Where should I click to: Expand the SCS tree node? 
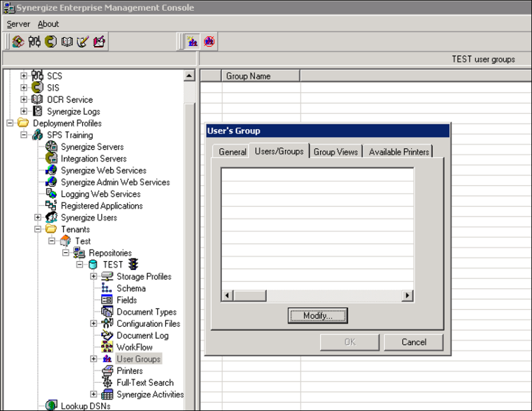(x=24, y=76)
